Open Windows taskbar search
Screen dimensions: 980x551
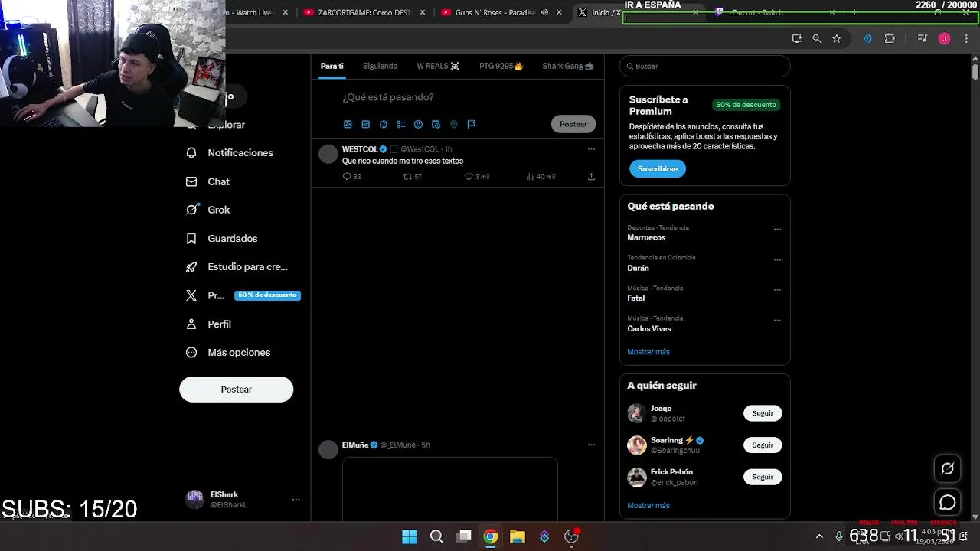pos(436,536)
